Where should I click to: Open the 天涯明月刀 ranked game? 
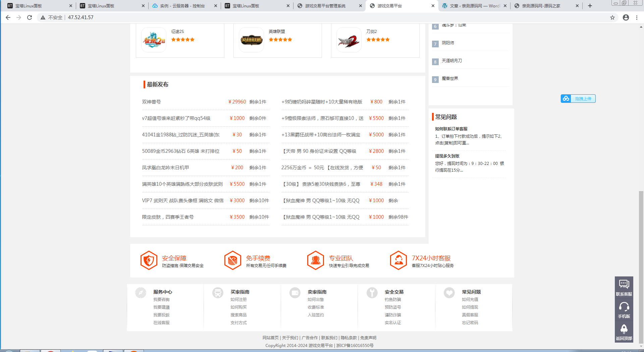click(452, 61)
